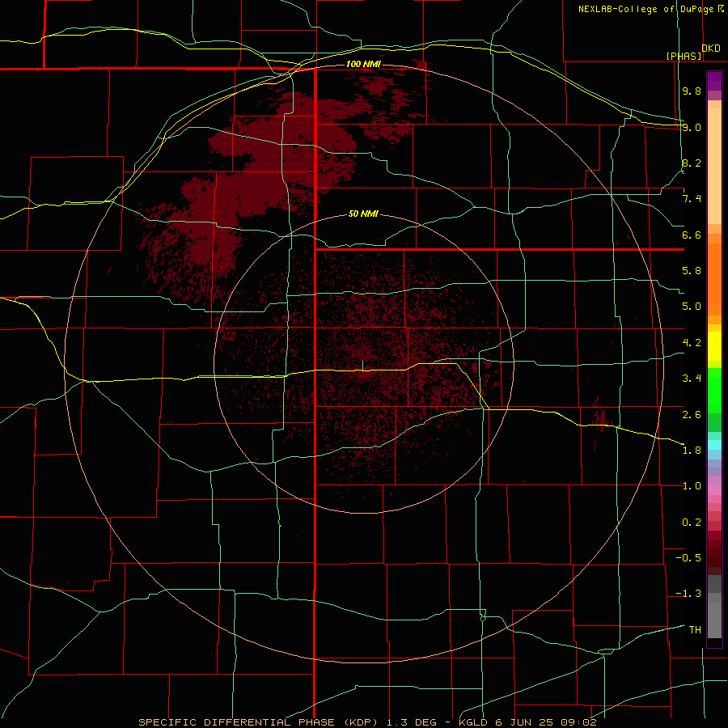728x728 pixels.
Task: Click the [PHAS] label above color bar
Action: (x=684, y=56)
